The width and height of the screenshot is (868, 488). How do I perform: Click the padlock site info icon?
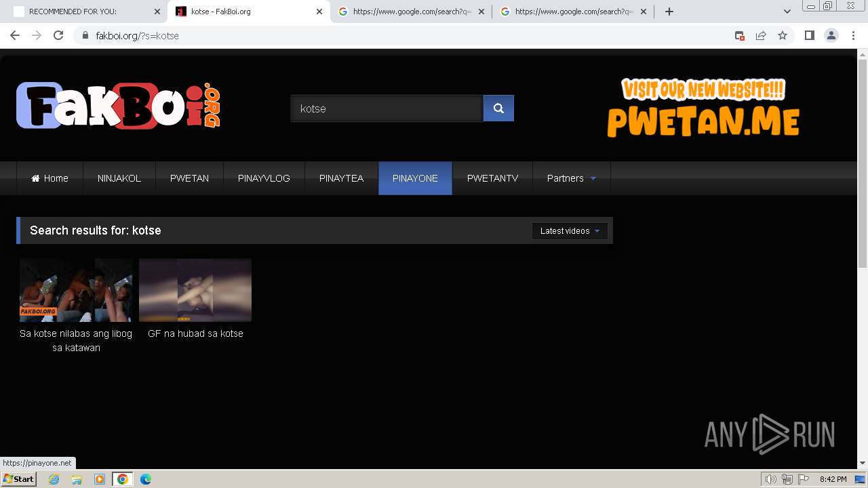point(85,35)
